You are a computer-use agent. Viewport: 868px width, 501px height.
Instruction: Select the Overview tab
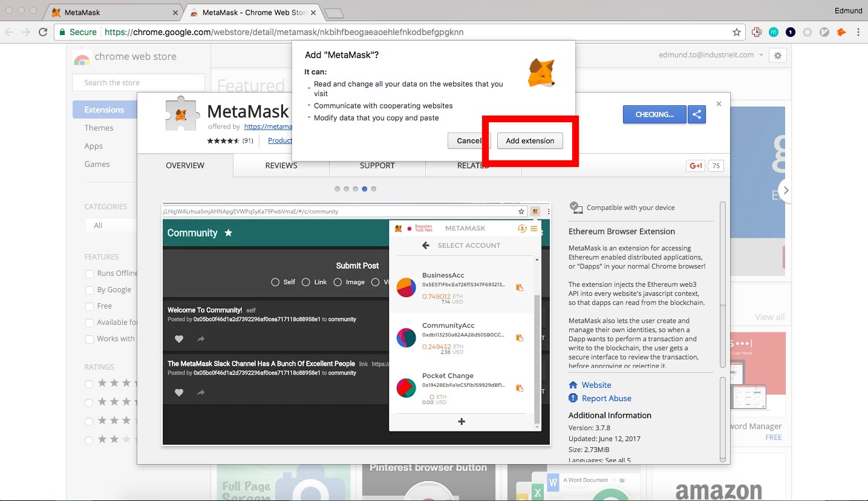[185, 166]
